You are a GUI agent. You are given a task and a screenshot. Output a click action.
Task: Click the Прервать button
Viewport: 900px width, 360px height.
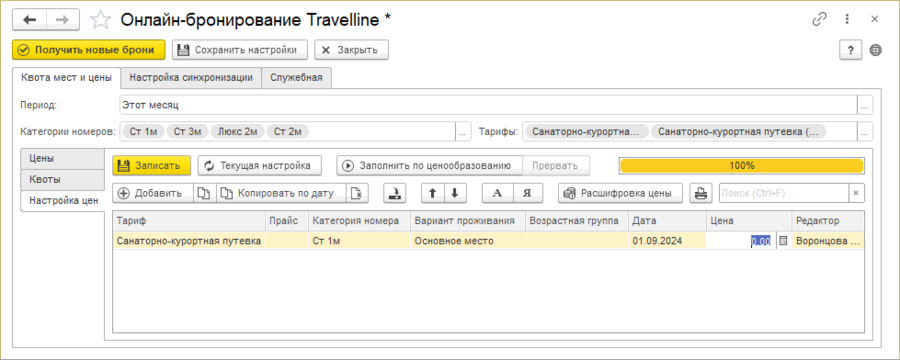point(556,165)
